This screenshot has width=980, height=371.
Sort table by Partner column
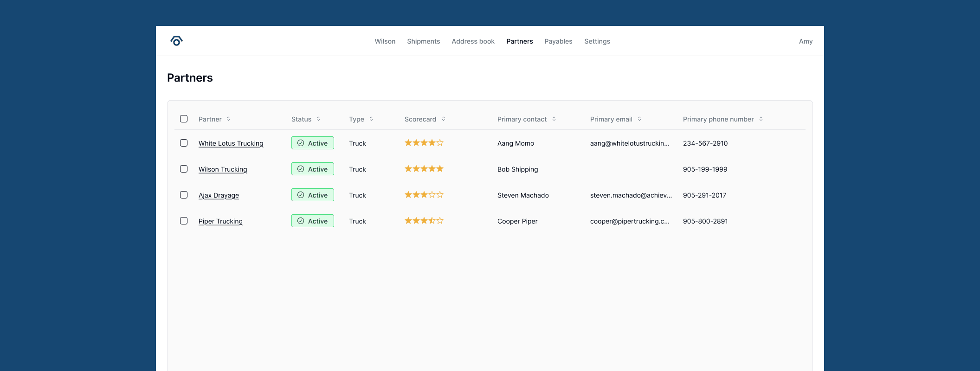tap(228, 119)
